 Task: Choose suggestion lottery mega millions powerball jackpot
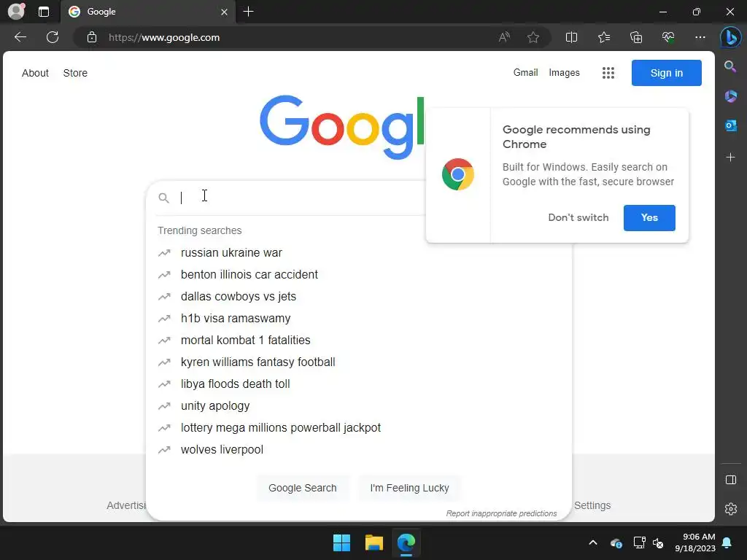point(359,428)
